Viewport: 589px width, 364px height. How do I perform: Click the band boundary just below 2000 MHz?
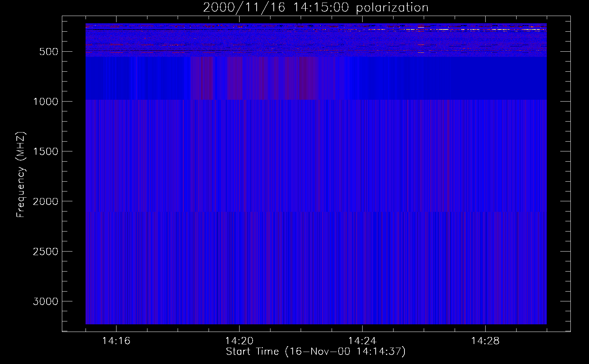pyautogui.click(x=316, y=211)
